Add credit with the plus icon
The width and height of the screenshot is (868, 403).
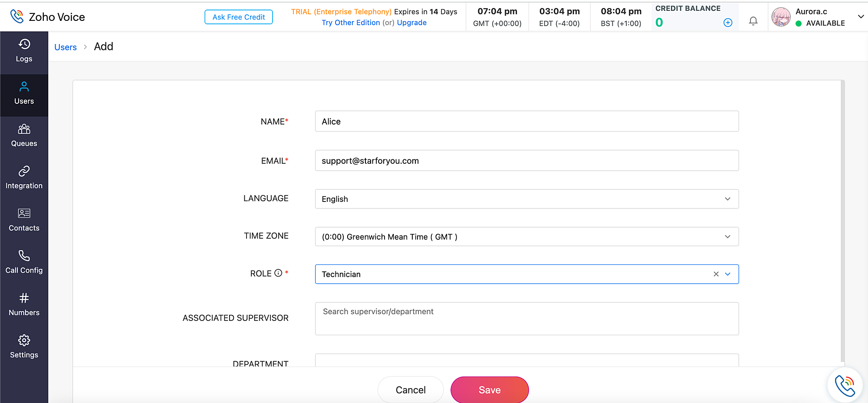(728, 23)
